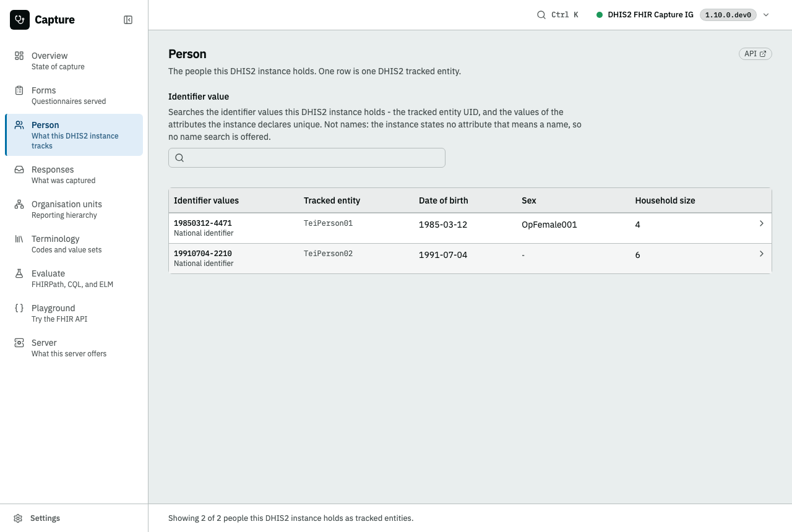Open the Overview dashboard icon
The width and height of the screenshot is (792, 532).
(19, 56)
